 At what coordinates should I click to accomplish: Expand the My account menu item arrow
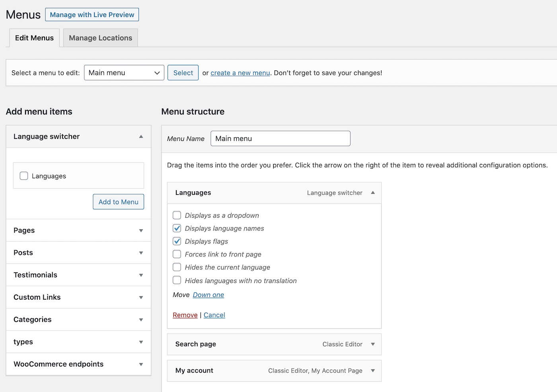373,371
